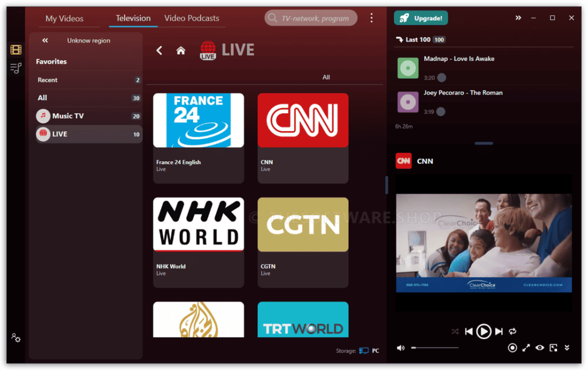The width and height of the screenshot is (588, 370).
Task: Select the Recent category
Action: [x=89, y=80]
